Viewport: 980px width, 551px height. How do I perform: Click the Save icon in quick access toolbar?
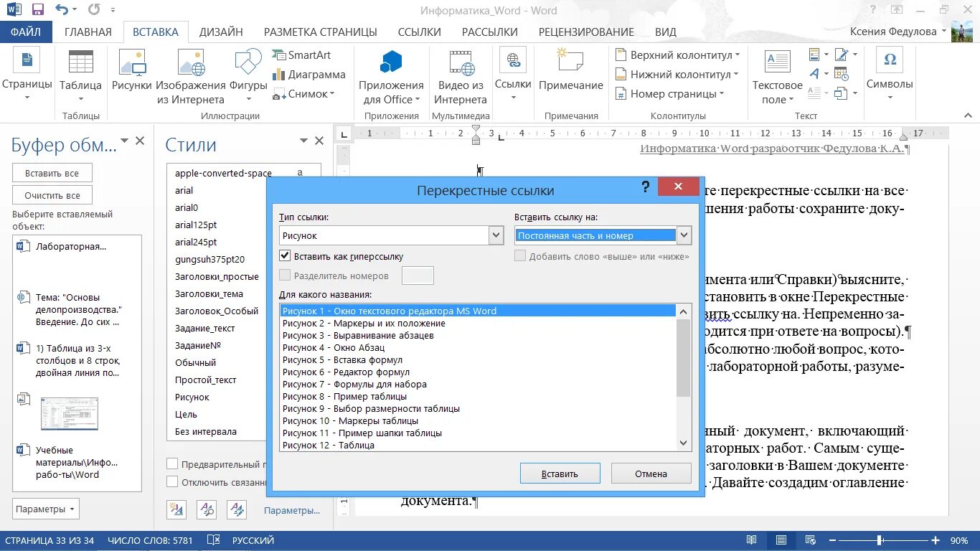click(x=38, y=10)
